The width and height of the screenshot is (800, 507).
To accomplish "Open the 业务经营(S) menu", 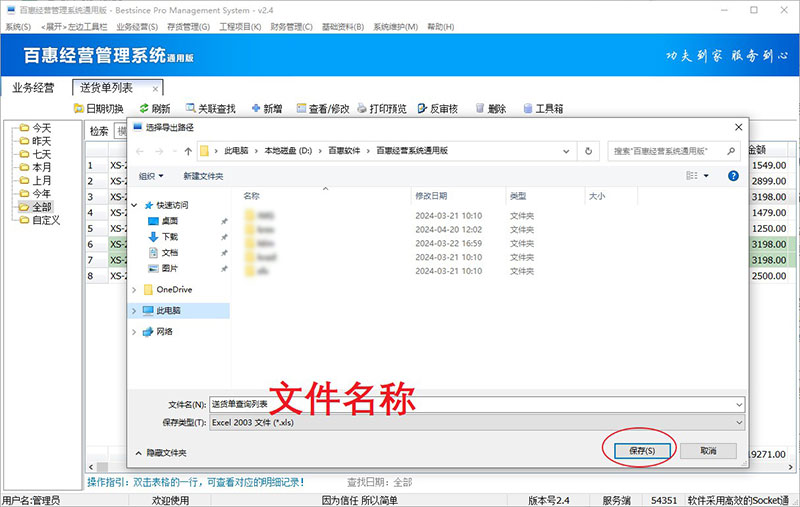I will (137, 27).
